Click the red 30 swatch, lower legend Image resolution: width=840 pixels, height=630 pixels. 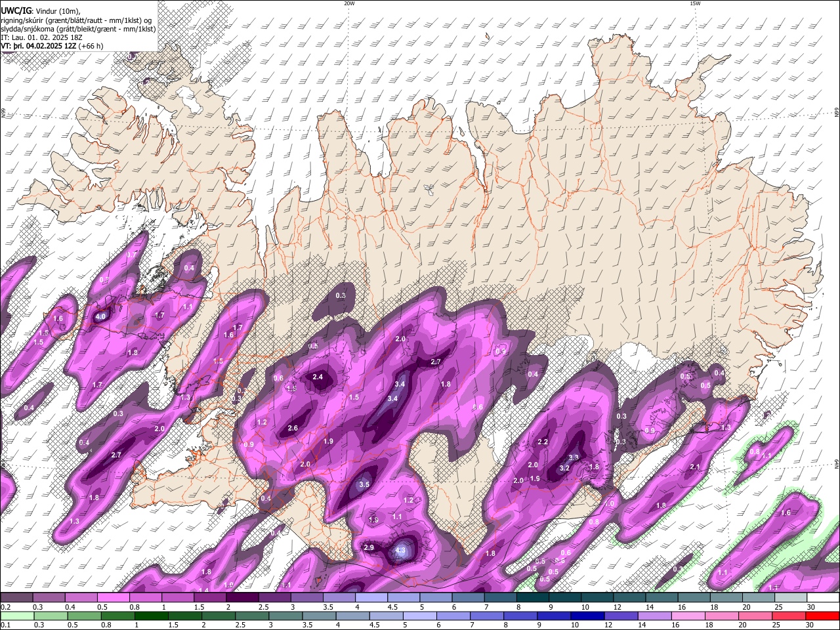point(822,616)
